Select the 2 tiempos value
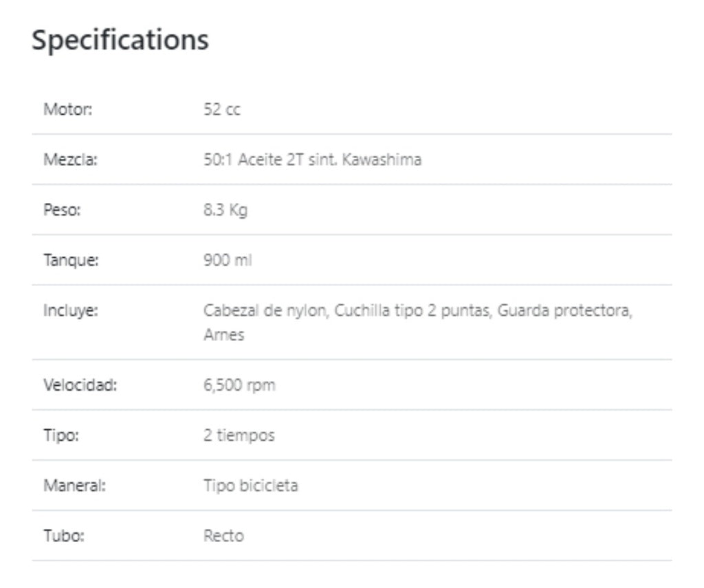704x588 pixels. click(x=239, y=435)
